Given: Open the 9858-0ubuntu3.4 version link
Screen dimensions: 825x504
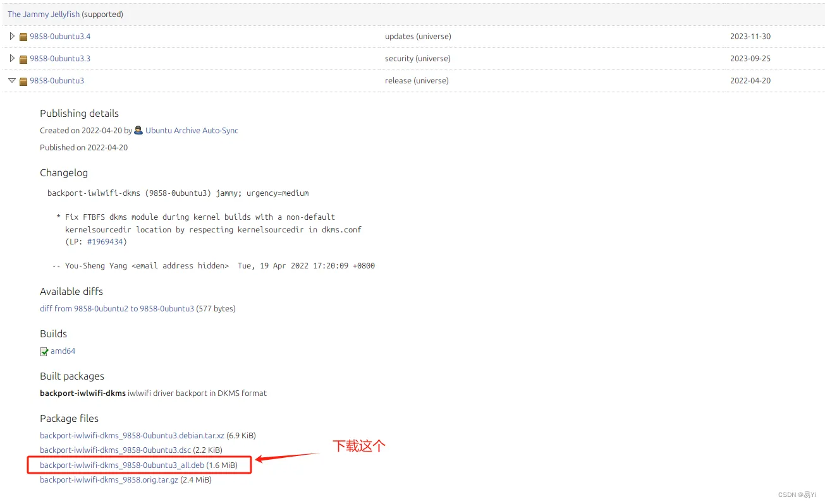Looking at the screenshot, I should click(x=60, y=37).
